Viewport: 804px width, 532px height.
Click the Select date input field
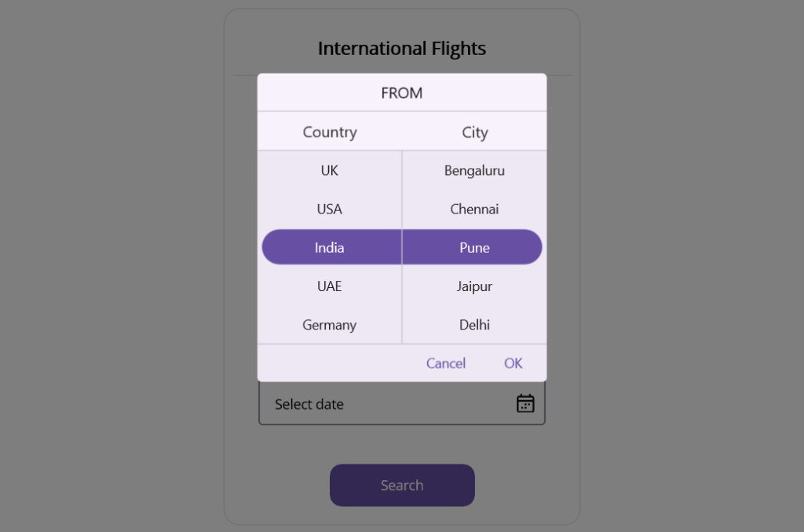(x=369, y=403)
